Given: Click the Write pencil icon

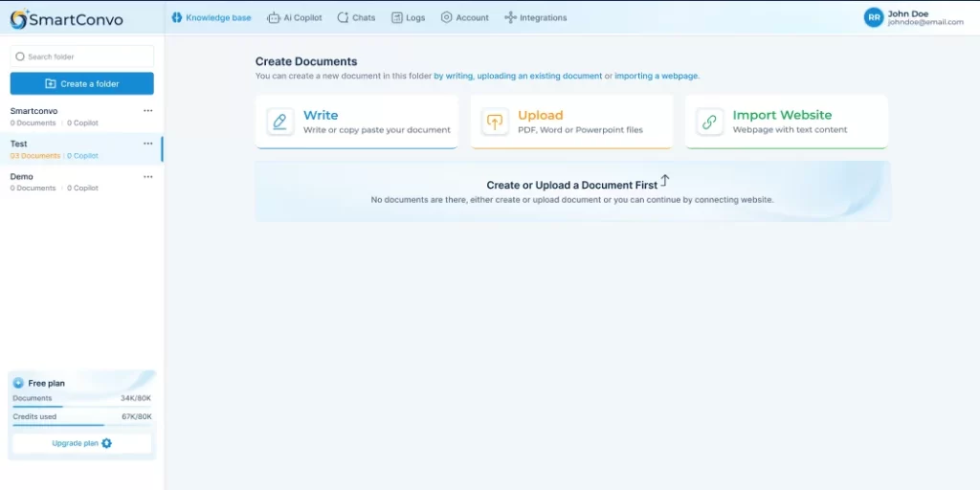Looking at the screenshot, I should pyautogui.click(x=280, y=122).
